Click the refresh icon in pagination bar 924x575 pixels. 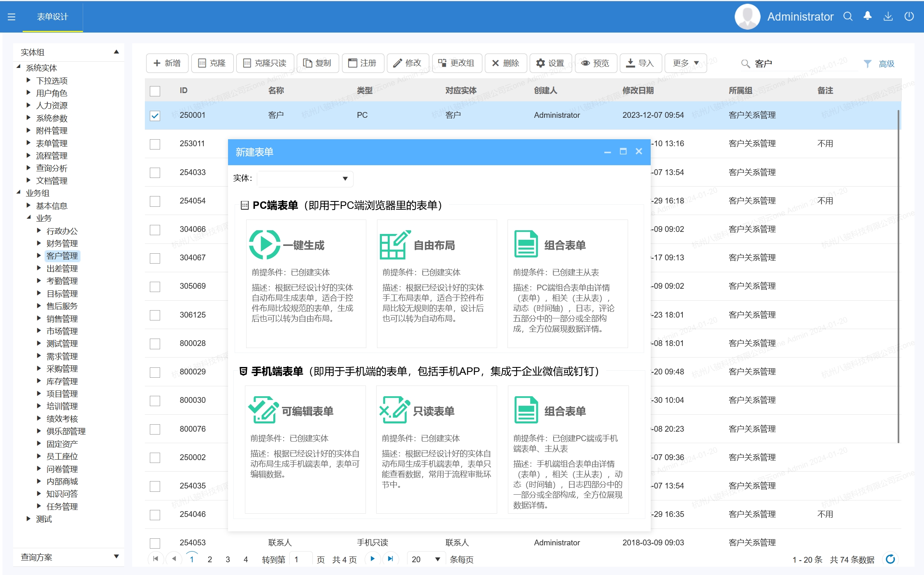890,559
